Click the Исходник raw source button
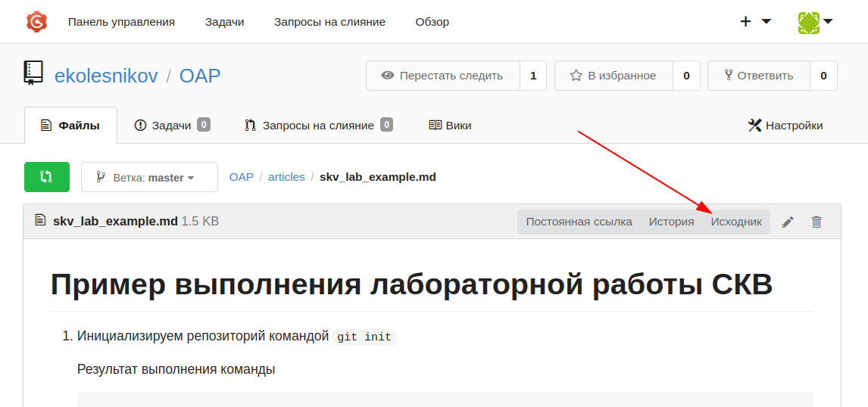Image resolution: width=868 pixels, height=407 pixels. [736, 222]
